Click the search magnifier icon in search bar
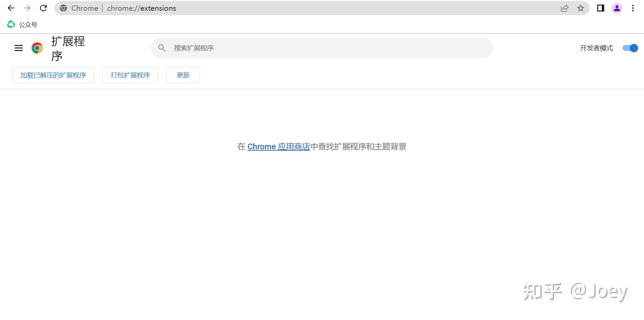This screenshot has width=644, height=320. [162, 48]
